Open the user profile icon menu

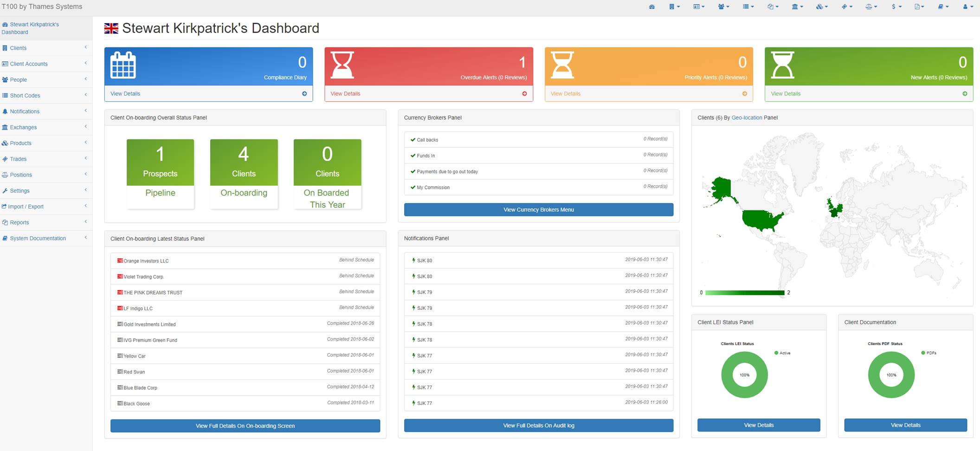tap(967, 7)
